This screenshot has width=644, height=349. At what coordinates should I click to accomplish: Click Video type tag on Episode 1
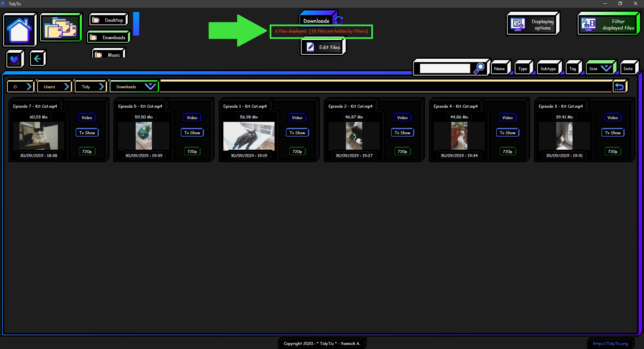[x=297, y=117]
